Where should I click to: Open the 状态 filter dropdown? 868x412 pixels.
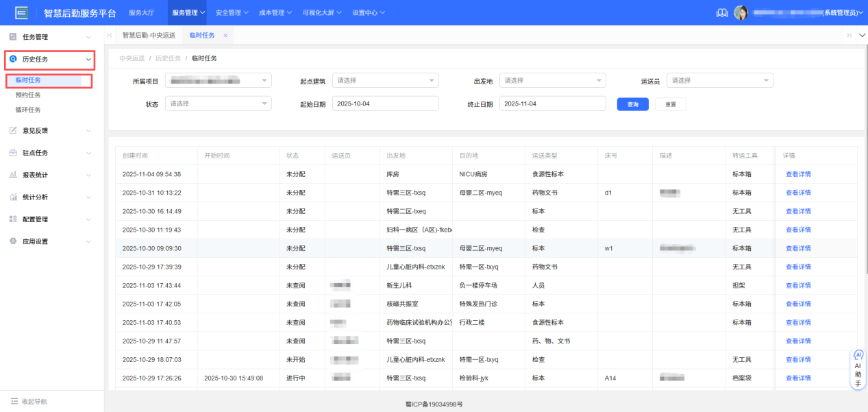(x=218, y=103)
